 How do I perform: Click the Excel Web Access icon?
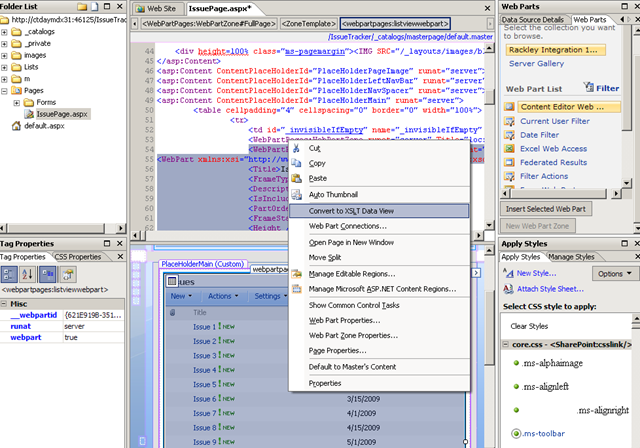(509, 149)
